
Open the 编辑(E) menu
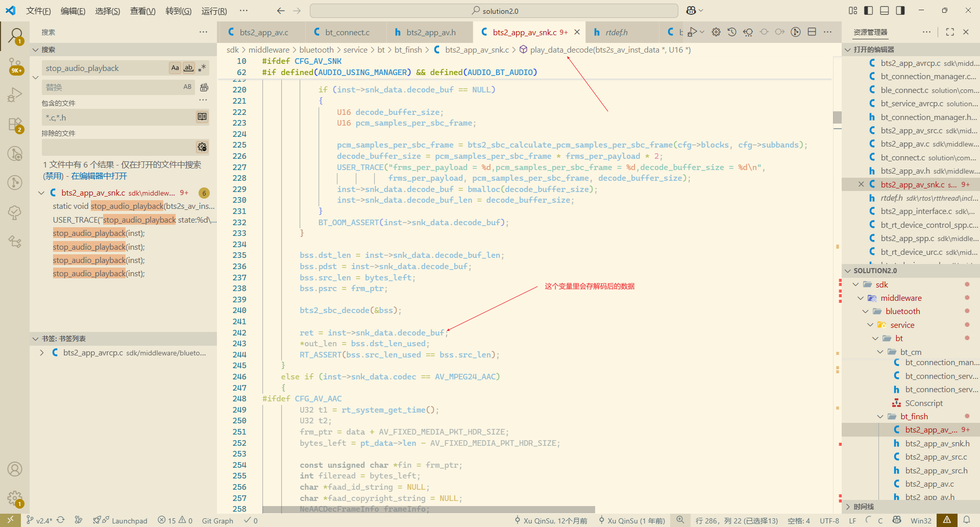[x=73, y=11]
